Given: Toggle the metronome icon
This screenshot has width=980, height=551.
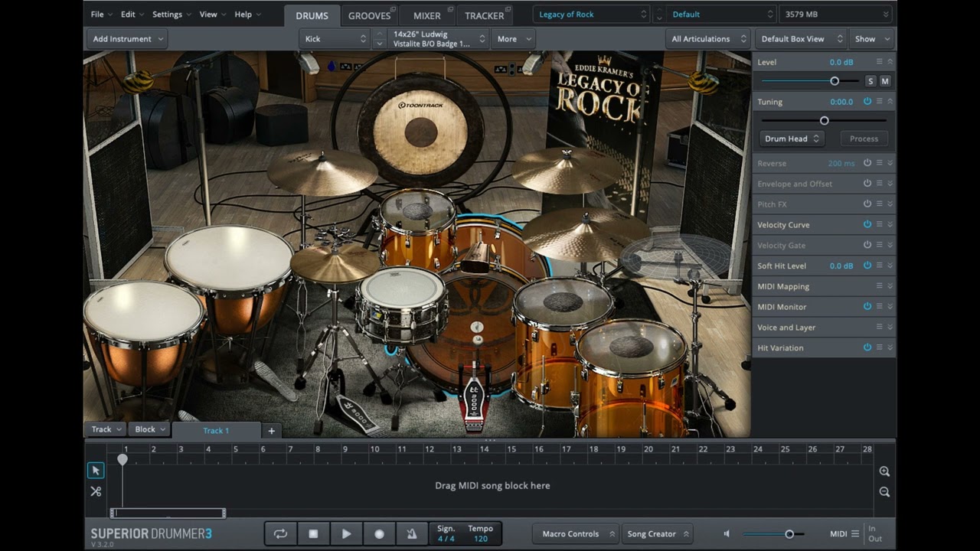Looking at the screenshot, I should 412,534.
